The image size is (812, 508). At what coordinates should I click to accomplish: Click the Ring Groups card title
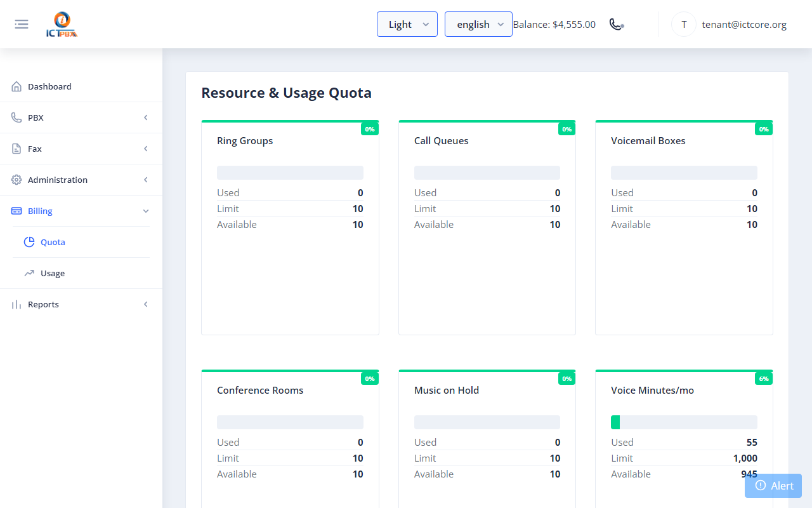[245, 141]
